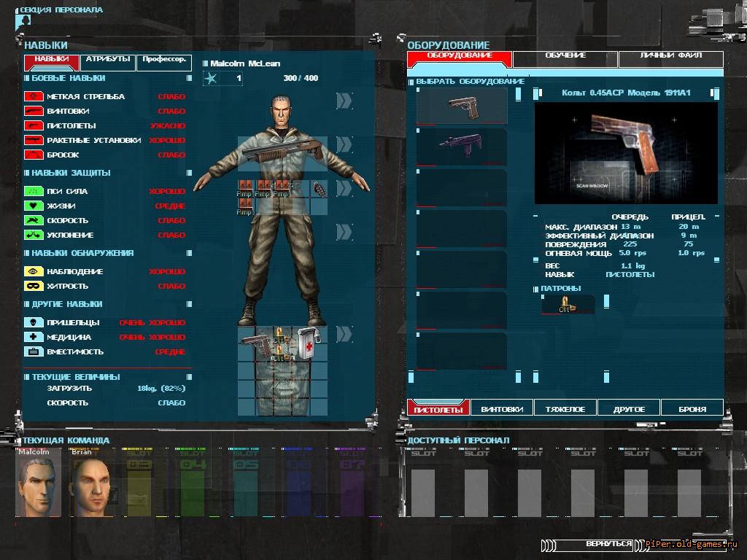
Task: Click the yellow eye observation skill icon
Action: 34,271
